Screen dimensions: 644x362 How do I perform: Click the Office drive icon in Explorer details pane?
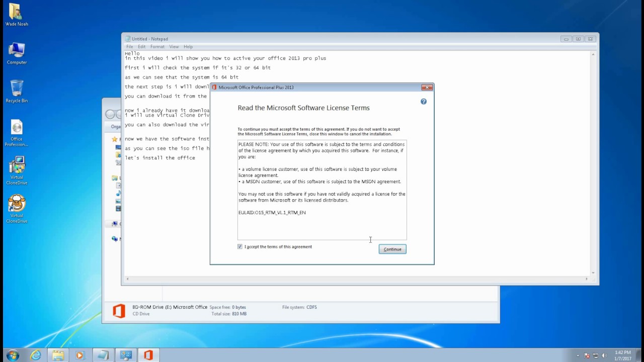click(x=119, y=311)
